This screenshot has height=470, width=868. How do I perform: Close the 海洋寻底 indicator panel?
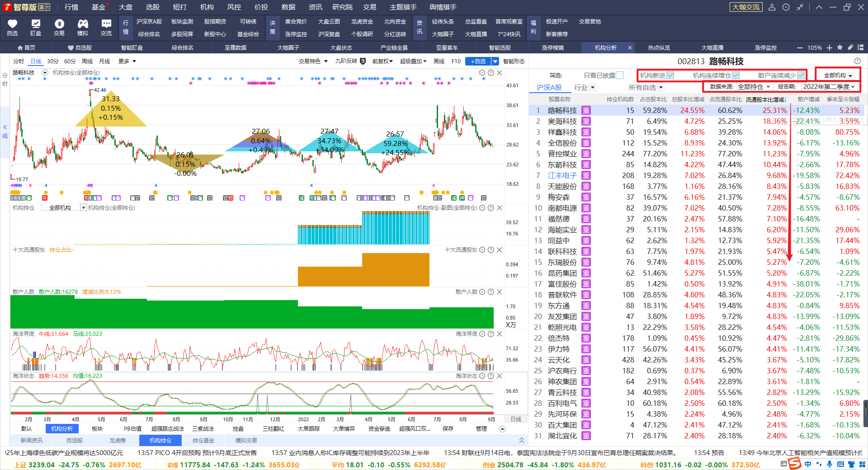(500, 334)
